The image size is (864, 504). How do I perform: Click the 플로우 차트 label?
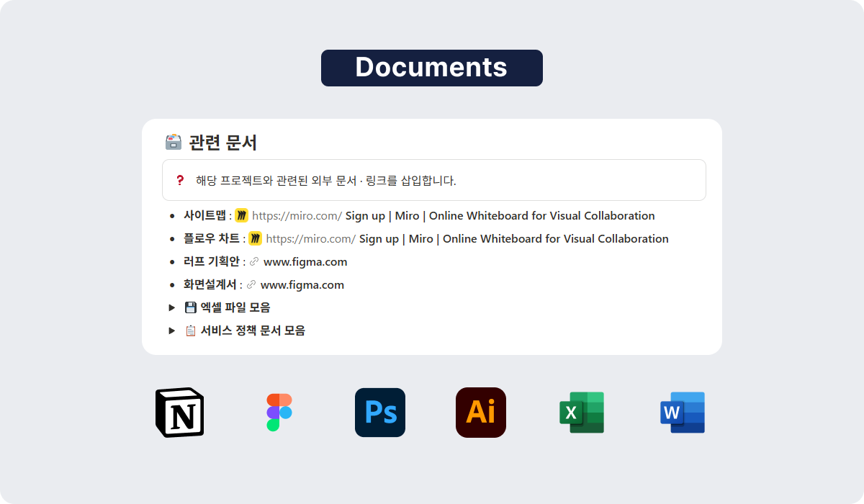[212, 238]
